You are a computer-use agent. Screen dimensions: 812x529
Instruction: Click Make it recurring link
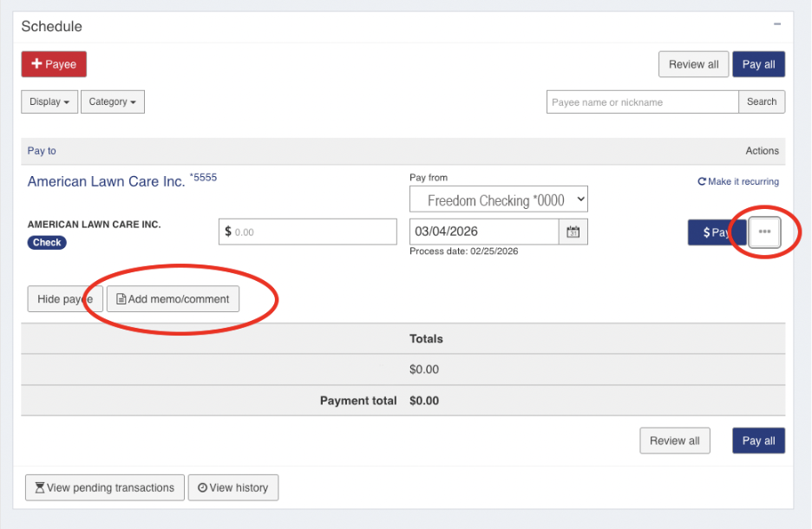coord(738,182)
